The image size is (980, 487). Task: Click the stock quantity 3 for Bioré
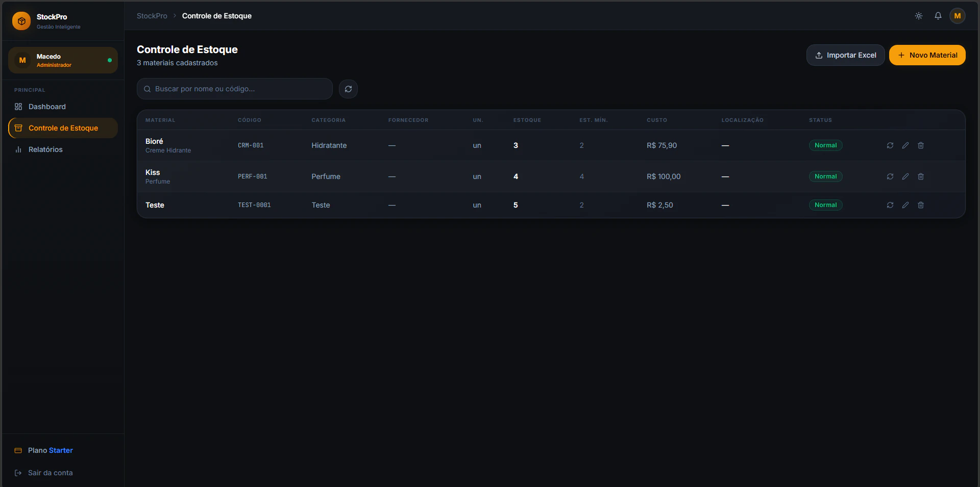(516, 145)
